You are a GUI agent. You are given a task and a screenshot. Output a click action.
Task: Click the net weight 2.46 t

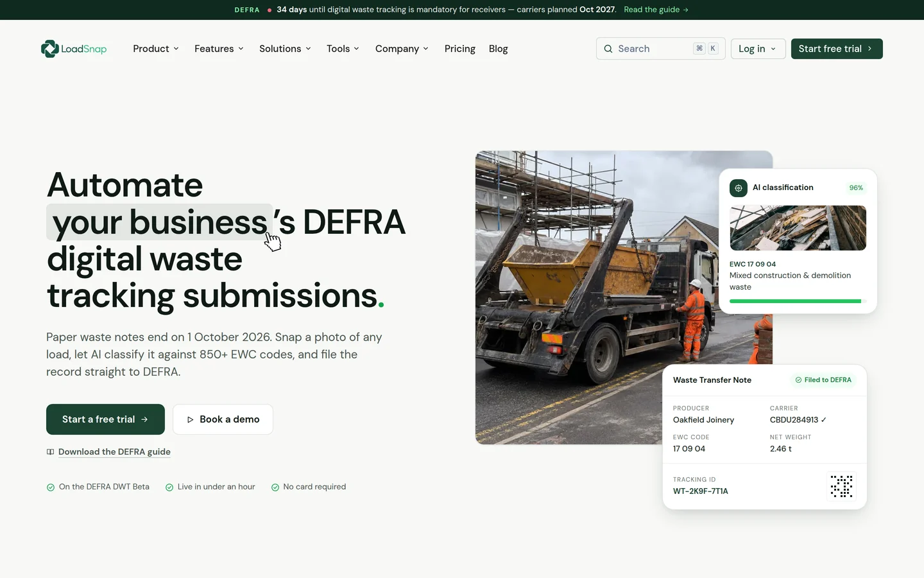[x=781, y=449]
